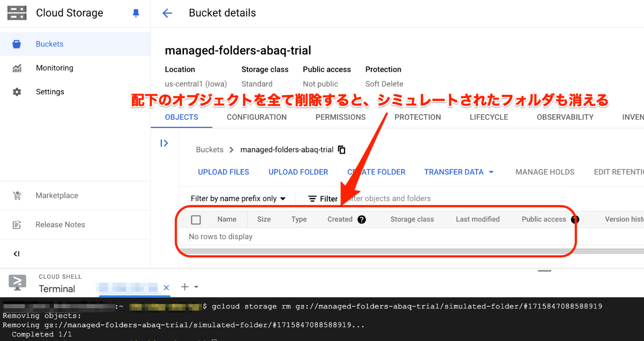
Task: Click the Release Notes document icon
Action: coord(17,225)
